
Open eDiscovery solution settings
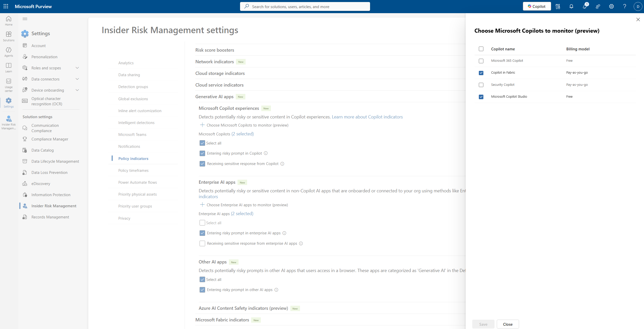pyautogui.click(x=41, y=183)
